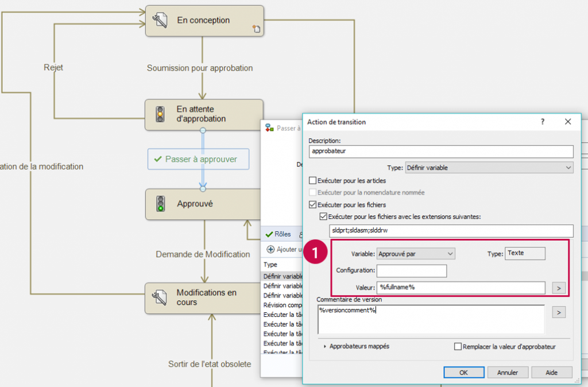Select the Approuvé state box
Viewport: 588px width, 387px height.
point(203,204)
